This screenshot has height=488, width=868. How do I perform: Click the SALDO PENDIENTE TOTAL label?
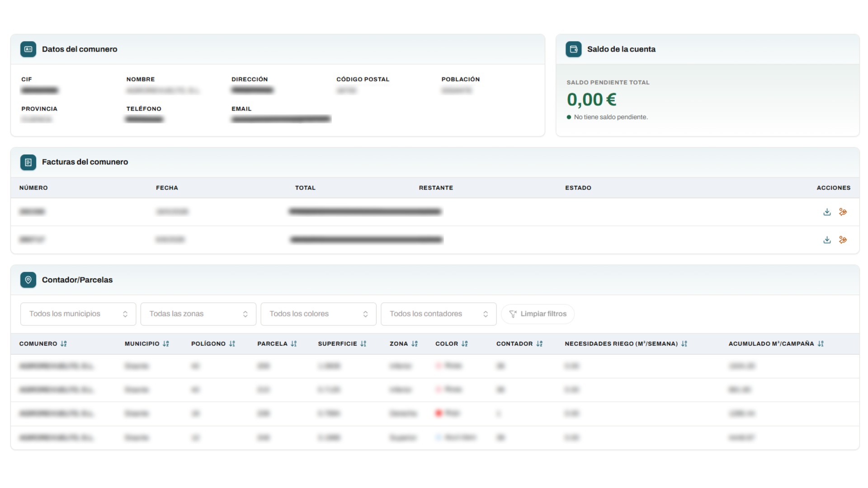[x=608, y=83]
